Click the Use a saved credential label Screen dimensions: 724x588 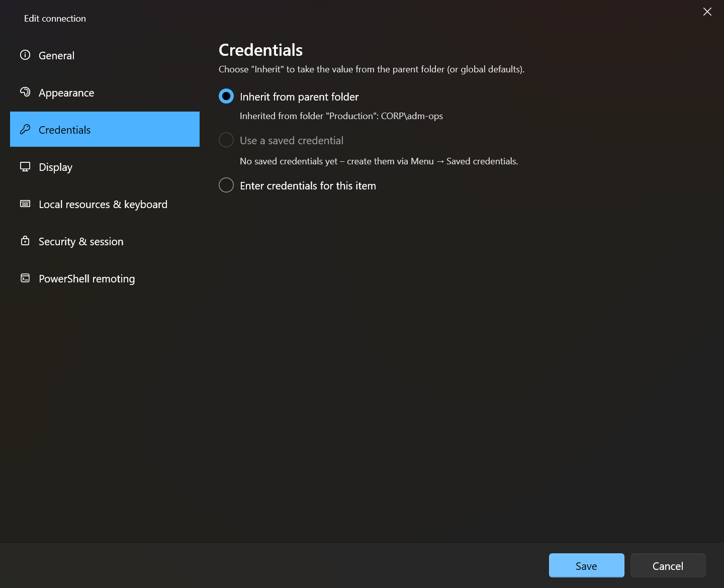[x=292, y=141]
